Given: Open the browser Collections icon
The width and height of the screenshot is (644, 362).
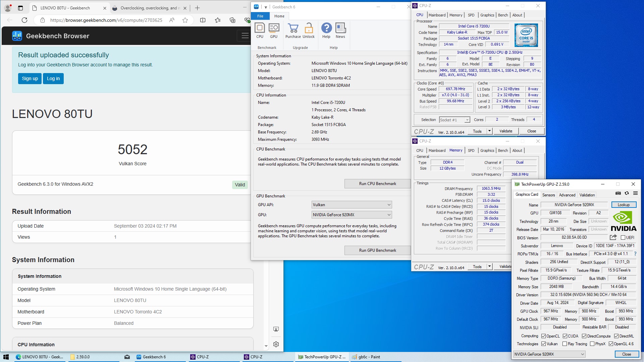Looking at the screenshot, I should [232, 20].
